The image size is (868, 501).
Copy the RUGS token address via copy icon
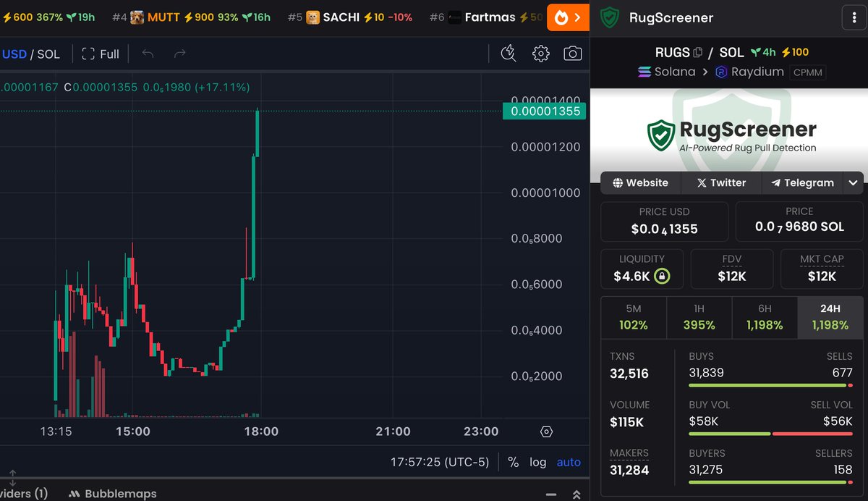[697, 52]
